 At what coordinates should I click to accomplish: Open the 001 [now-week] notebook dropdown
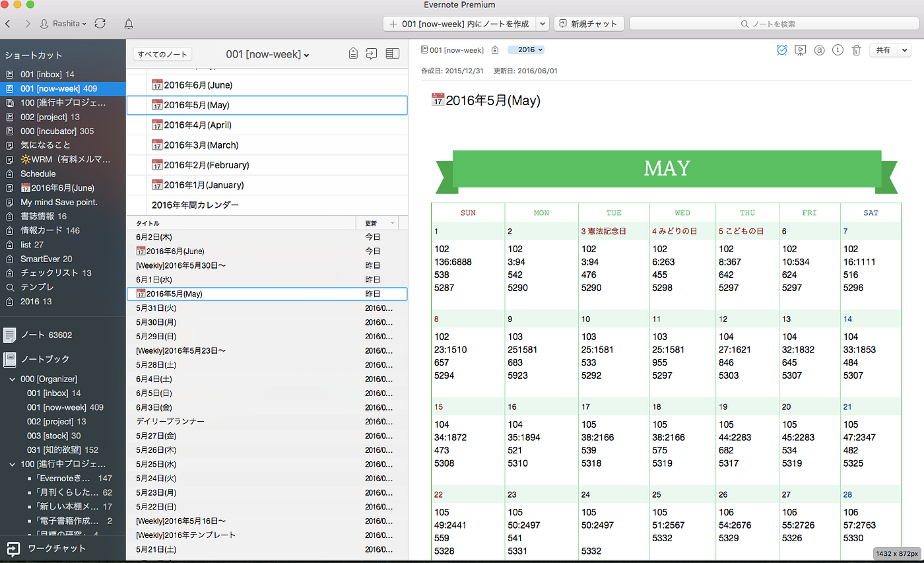268,54
